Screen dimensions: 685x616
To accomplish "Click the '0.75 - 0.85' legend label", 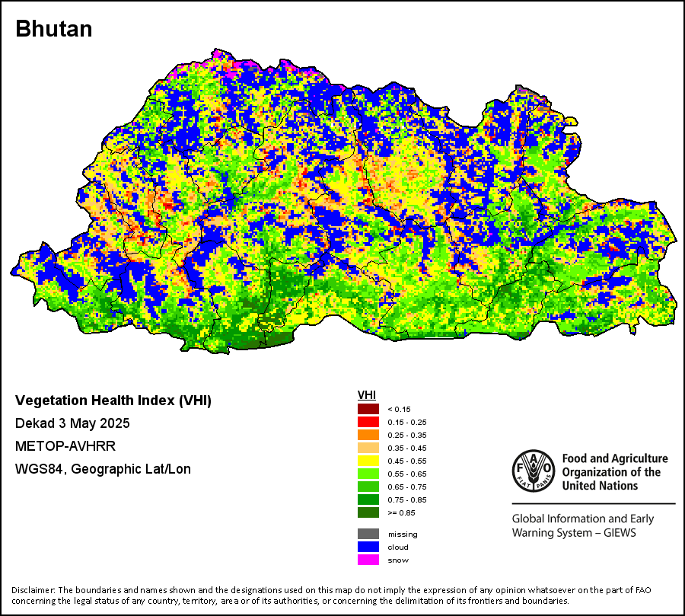I will (x=407, y=500).
